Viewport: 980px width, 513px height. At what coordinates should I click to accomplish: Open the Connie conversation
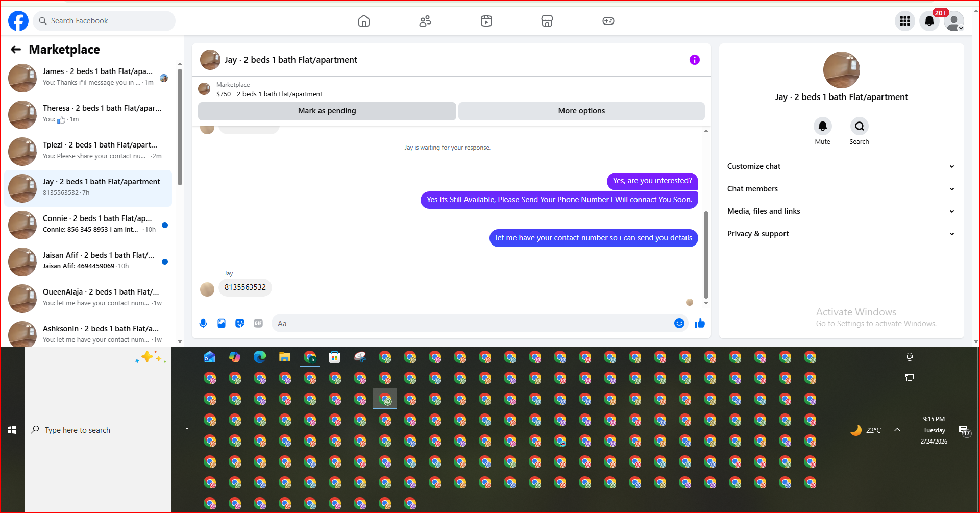88,225
